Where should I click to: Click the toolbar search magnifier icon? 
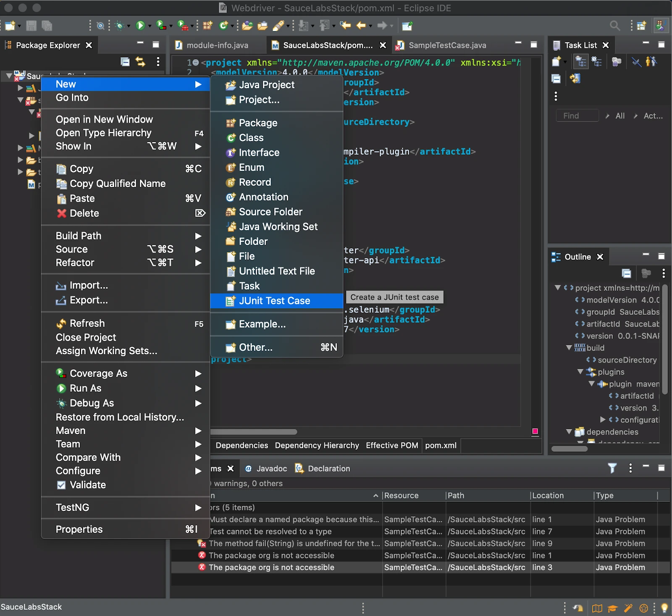pos(614,26)
